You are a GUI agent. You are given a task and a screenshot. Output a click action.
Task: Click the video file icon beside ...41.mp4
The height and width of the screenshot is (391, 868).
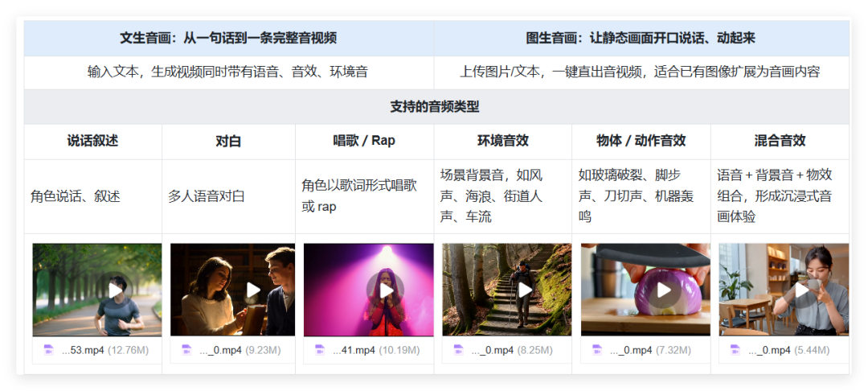point(320,350)
